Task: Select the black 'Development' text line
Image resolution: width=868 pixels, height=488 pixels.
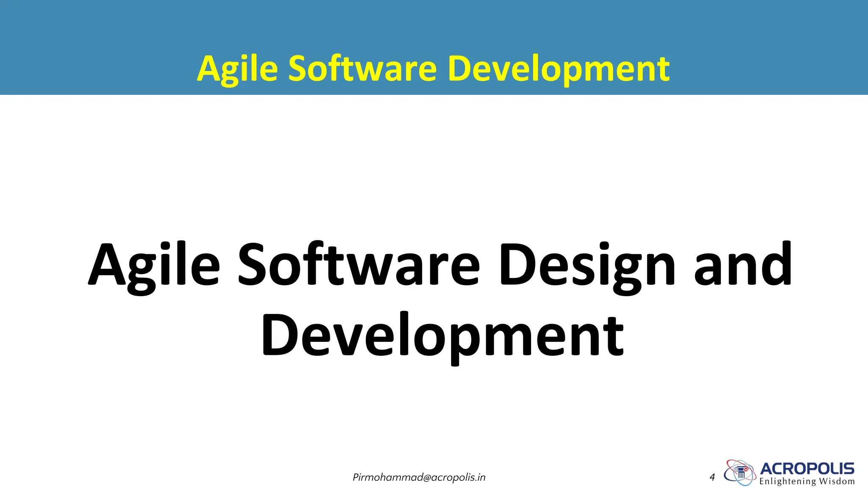Action: (x=442, y=338)
